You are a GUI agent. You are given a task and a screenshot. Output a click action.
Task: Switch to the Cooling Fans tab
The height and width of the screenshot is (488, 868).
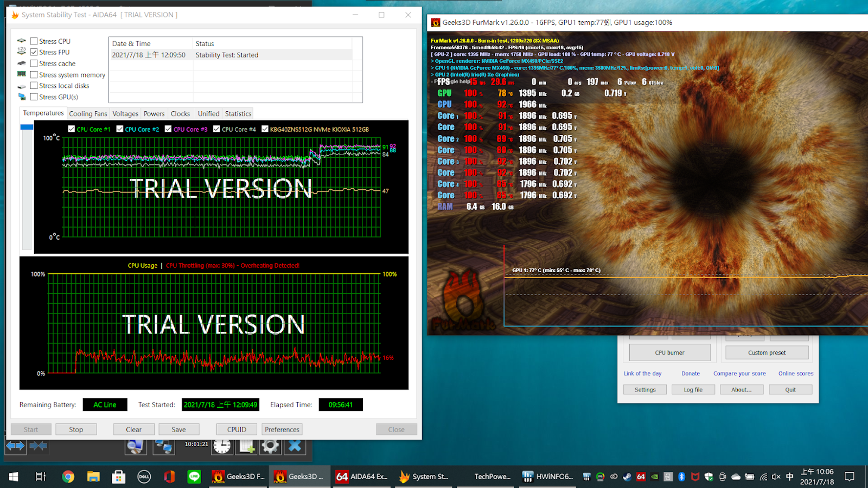point(88,114)
